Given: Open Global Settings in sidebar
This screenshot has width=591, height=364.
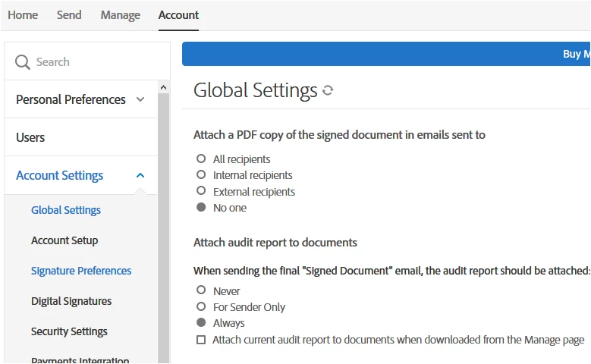Looking at the screenshot, I should pyautogui.click(x=66, y=210).
